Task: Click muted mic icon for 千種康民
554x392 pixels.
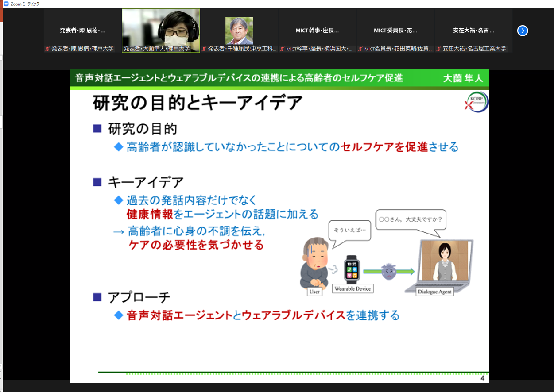Action: pos(204,49)
